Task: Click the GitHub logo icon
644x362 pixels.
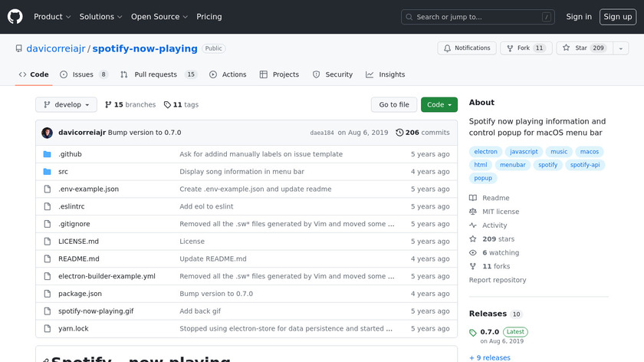Action: coord(15,16)
